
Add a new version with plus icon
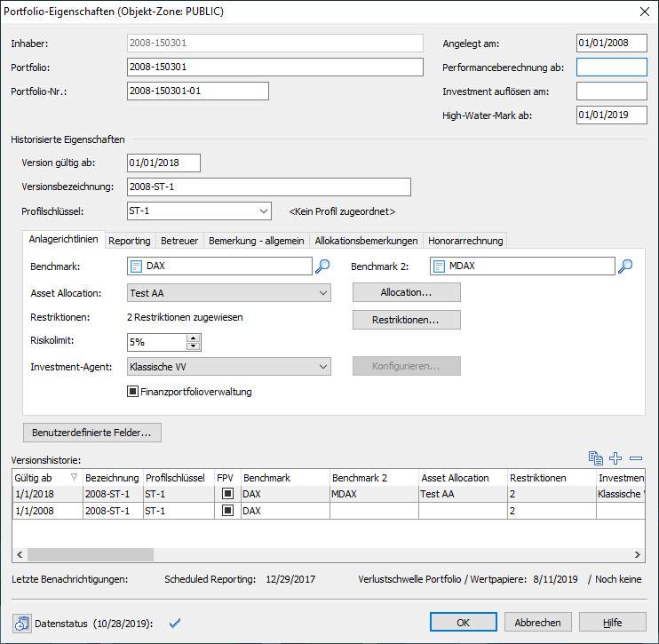615,458
